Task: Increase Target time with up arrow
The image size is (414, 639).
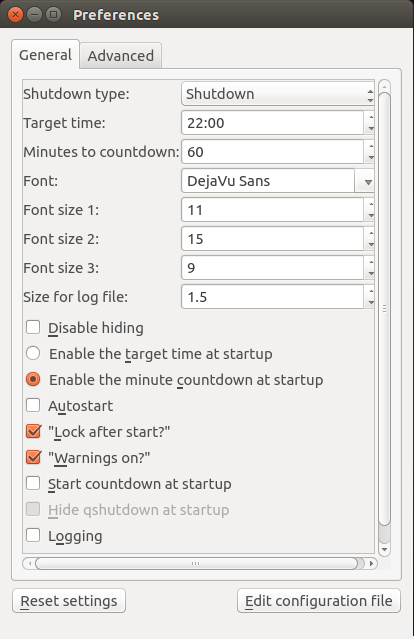Action: [x=370, y=117]
